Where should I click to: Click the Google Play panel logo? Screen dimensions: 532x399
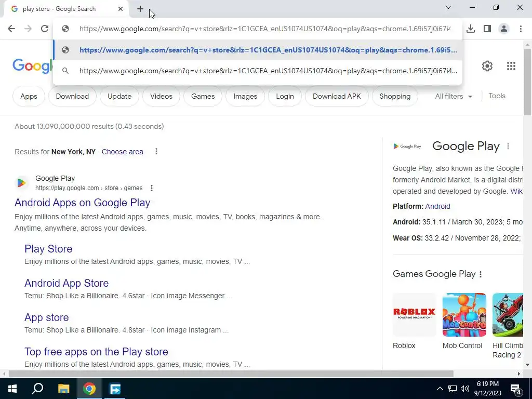click(407, 146)
